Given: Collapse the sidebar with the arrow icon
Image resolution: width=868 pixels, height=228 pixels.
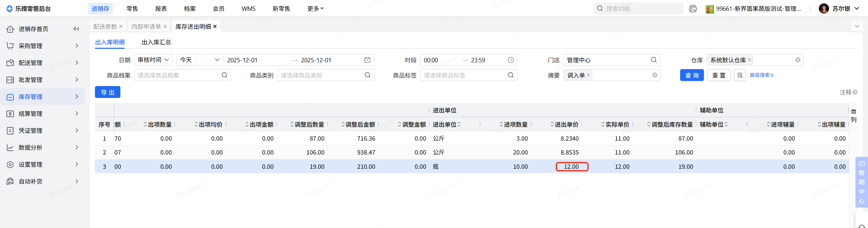Looking at the screenshot, I should 76,29.
